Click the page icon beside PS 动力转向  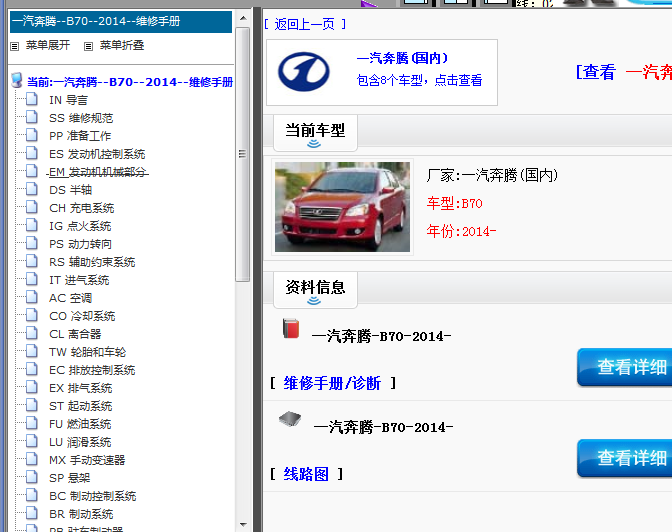click(32, 243)
